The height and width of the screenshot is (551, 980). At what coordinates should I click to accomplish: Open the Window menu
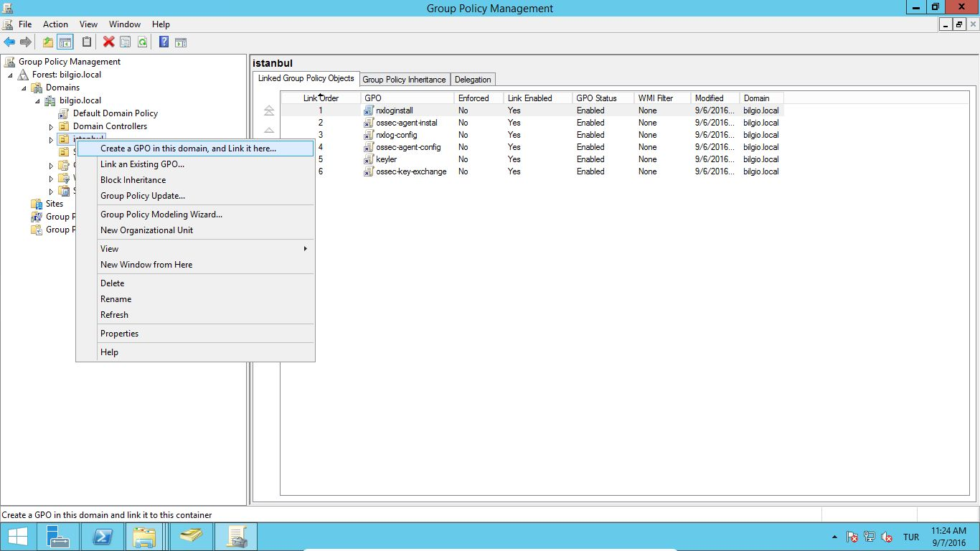tap(125, 24)
